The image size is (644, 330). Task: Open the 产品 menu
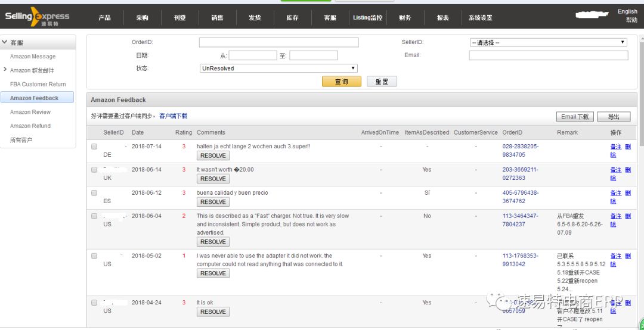coord(105,18)
